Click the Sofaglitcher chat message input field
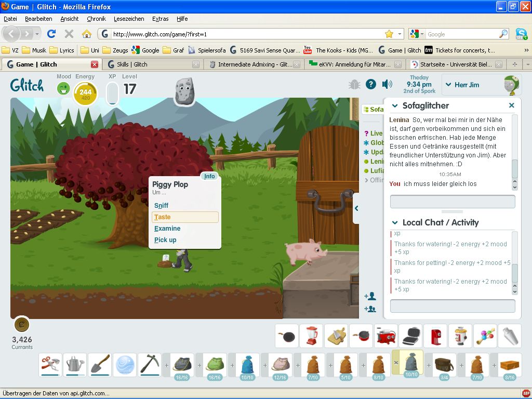The width and height of the screenshot is (532, 399). [x=452, y=202]
